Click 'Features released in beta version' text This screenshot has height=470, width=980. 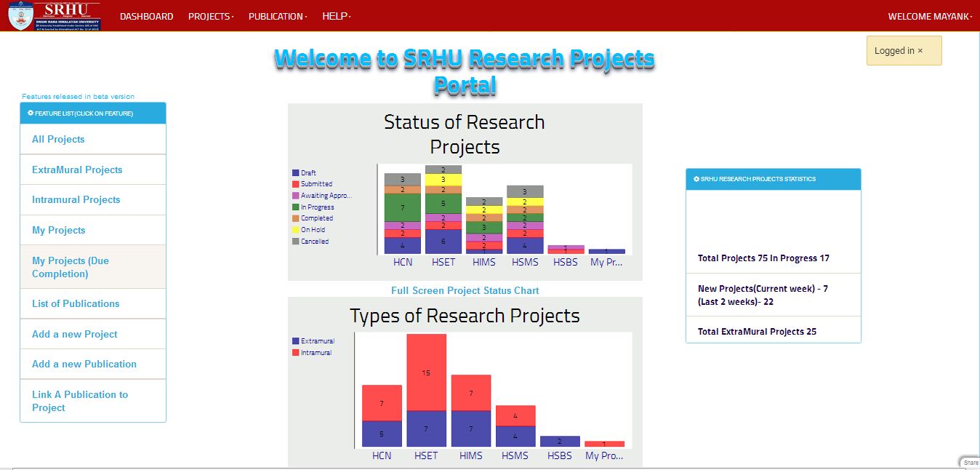pyautogui.click(x=78, y=97)
